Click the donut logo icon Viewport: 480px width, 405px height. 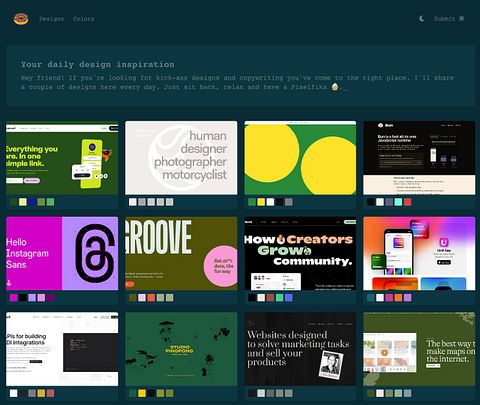21,19
